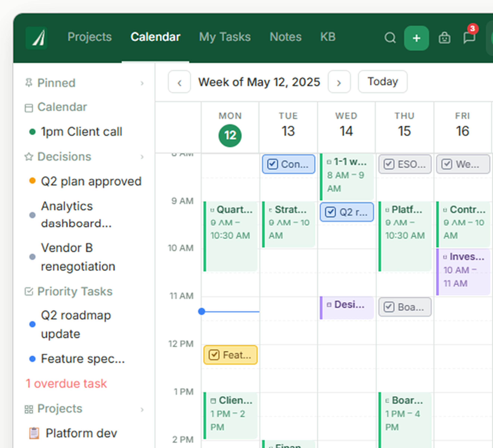Open the robot assistant icon
Viewport: 493px width, 448px height.
[x=444, y=38]
